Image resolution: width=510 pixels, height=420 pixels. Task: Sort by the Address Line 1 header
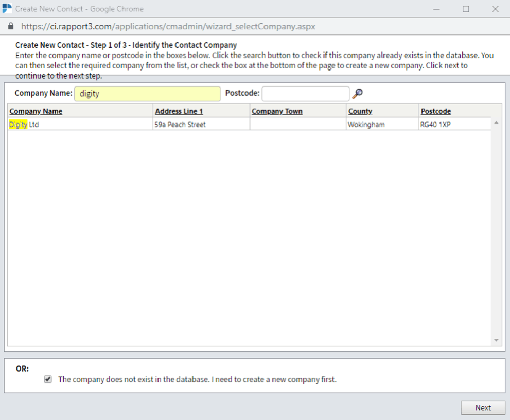tap(179, 111)
